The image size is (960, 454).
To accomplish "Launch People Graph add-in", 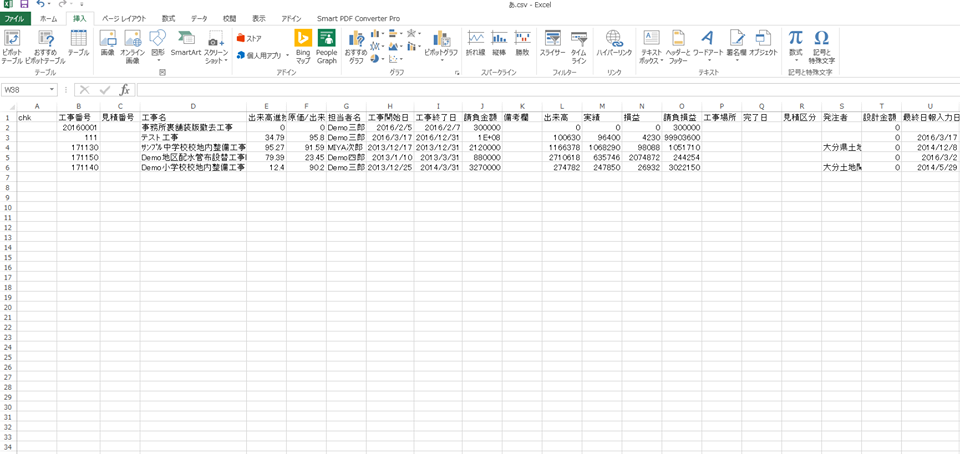I will pyautogui.click(x=326, y=47).
